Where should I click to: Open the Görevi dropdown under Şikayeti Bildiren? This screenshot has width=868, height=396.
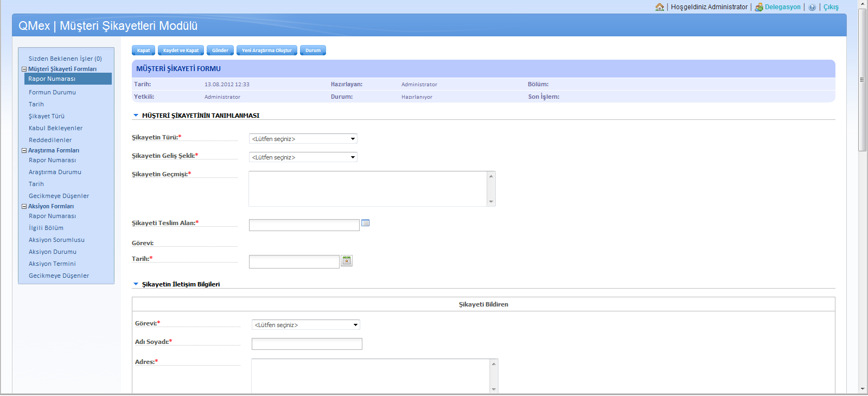tap(306, 325)
